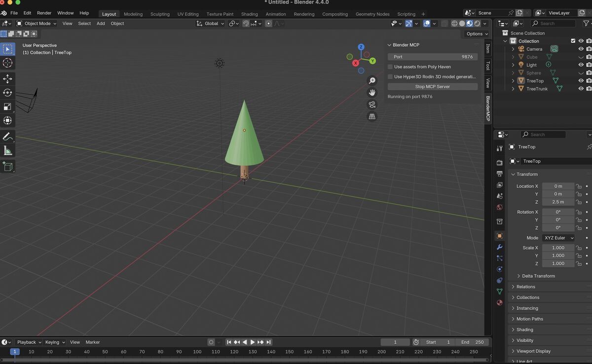Image resolution: width=592 pixels, height=364 pixels.
Task: Click the Port 9876 field
Action: point(433,57)
